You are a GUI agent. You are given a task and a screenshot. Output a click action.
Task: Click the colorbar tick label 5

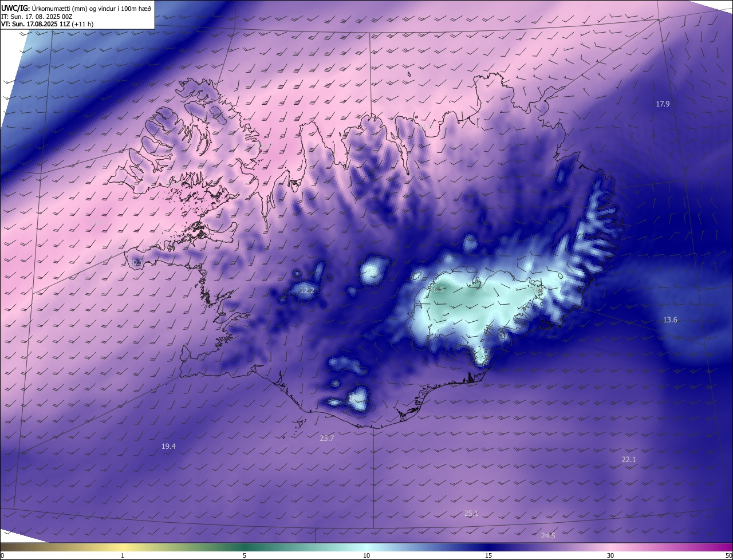pyautogui.click(x=245, y=555)
